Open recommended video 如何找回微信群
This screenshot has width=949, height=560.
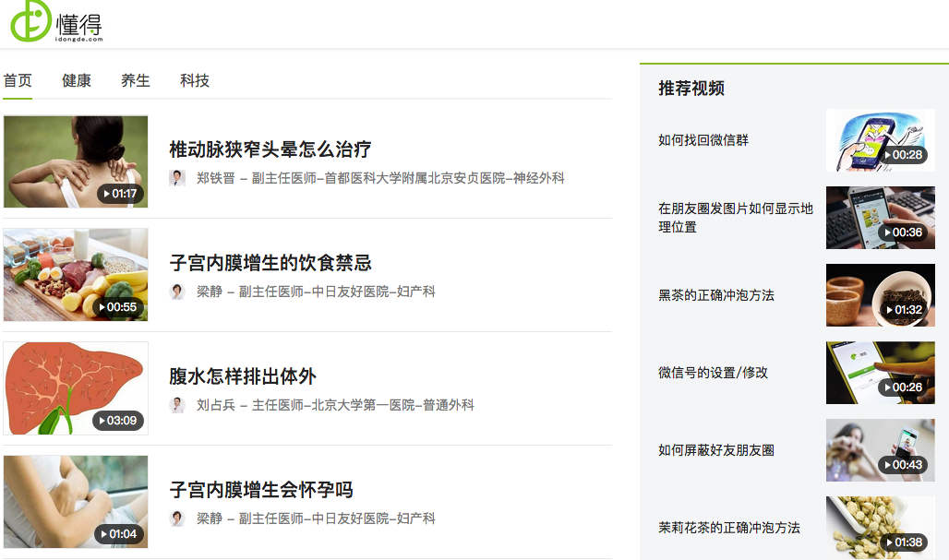[703, 140]
